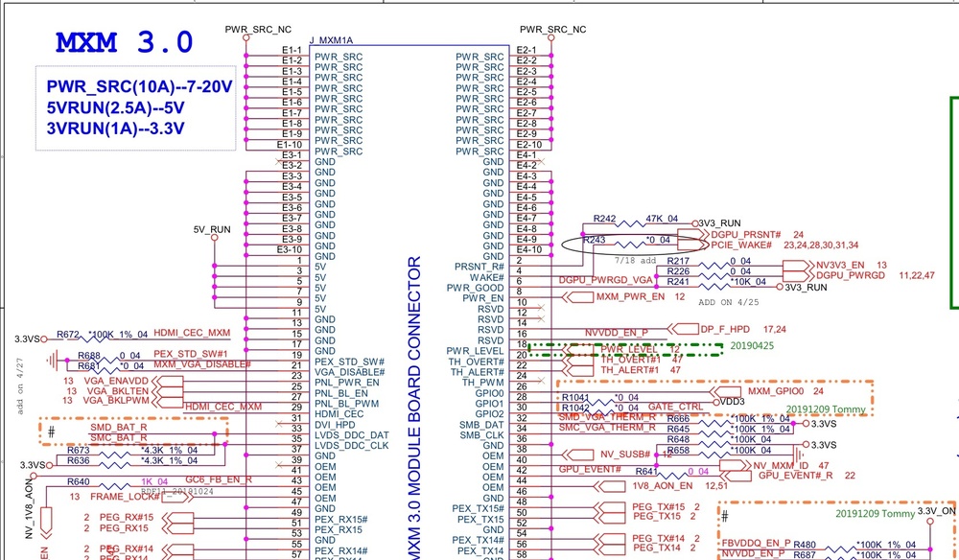Select resistor label "R658"
The height and width of the screenshot is (560, 959).
pos(678,451)
